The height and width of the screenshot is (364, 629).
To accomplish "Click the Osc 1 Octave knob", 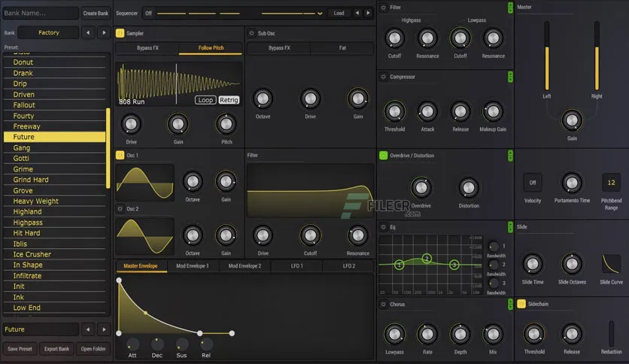I will point(193,181).
